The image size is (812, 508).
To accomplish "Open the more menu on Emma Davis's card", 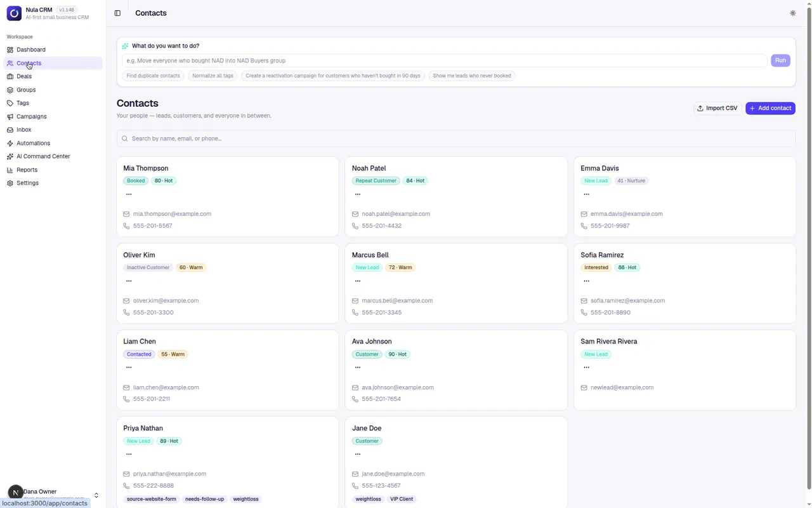I will point(586,194).
